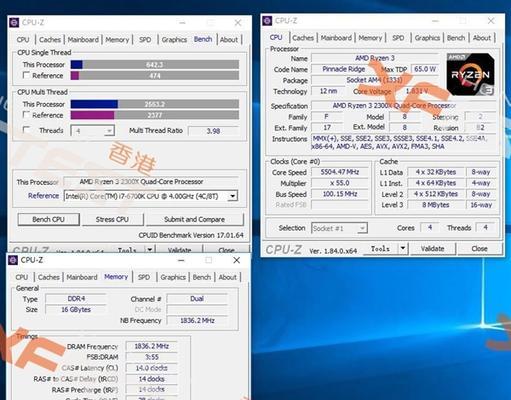Screen dimensions: 511x400
Task: Open Bench tab in Memory window
Action: tap(202, 277)
